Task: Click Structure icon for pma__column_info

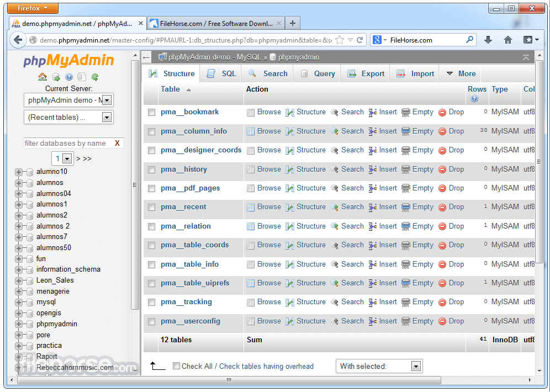Action: point(290,131)
